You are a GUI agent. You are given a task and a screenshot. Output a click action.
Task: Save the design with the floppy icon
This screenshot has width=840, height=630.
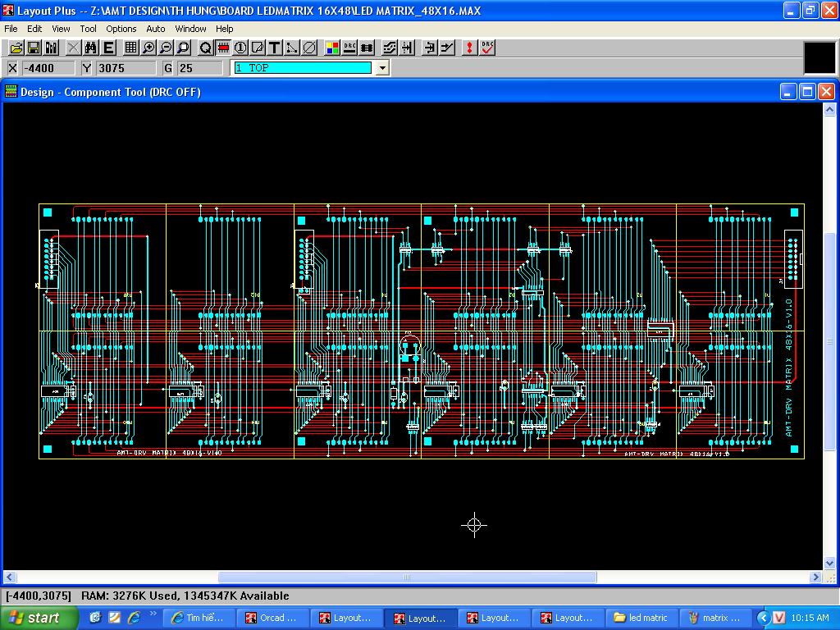pos(34,48)
